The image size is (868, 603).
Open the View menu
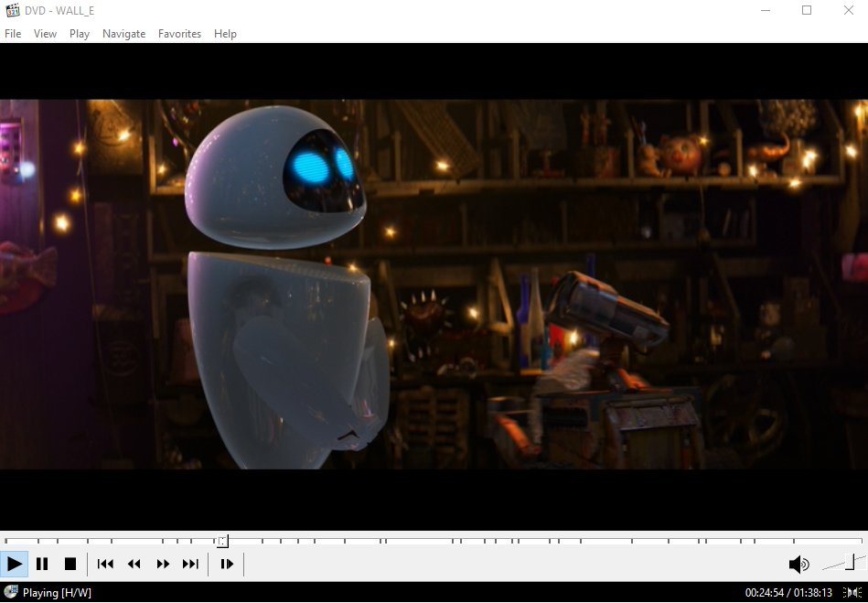pyautogui.click(x=45, y=34)
